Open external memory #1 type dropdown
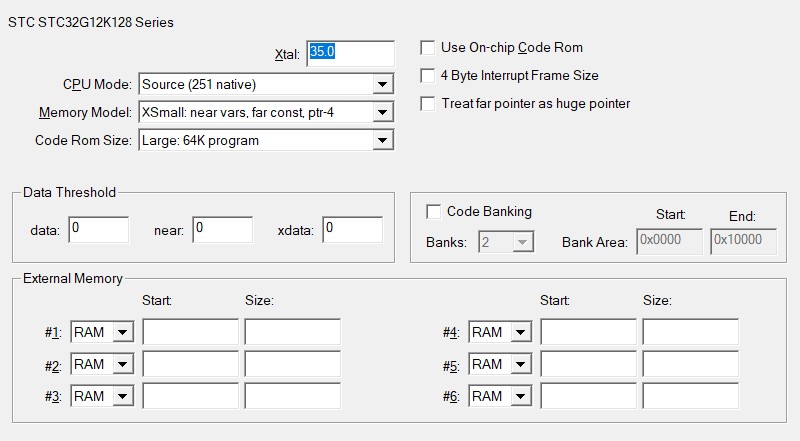 [x=102, y=332]
